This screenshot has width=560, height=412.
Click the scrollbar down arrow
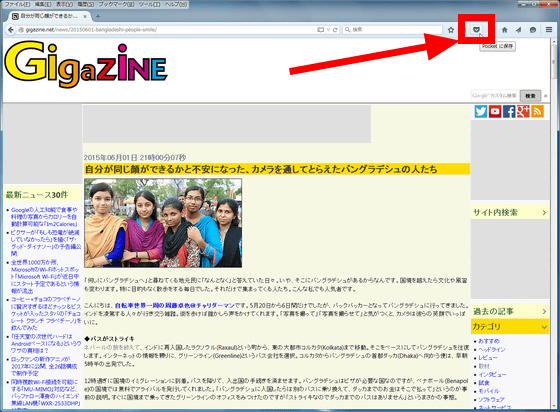pyautogui.click(x=554, y=405)
